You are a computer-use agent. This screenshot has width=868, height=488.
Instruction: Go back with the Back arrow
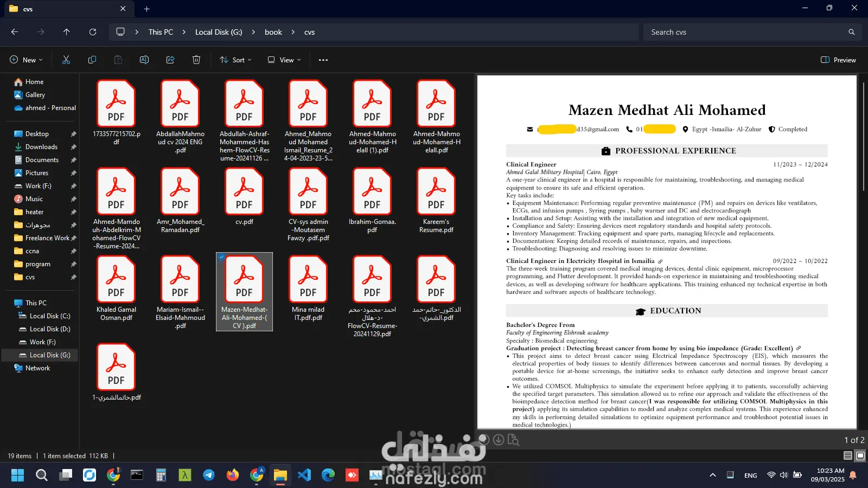pos(15,32)
